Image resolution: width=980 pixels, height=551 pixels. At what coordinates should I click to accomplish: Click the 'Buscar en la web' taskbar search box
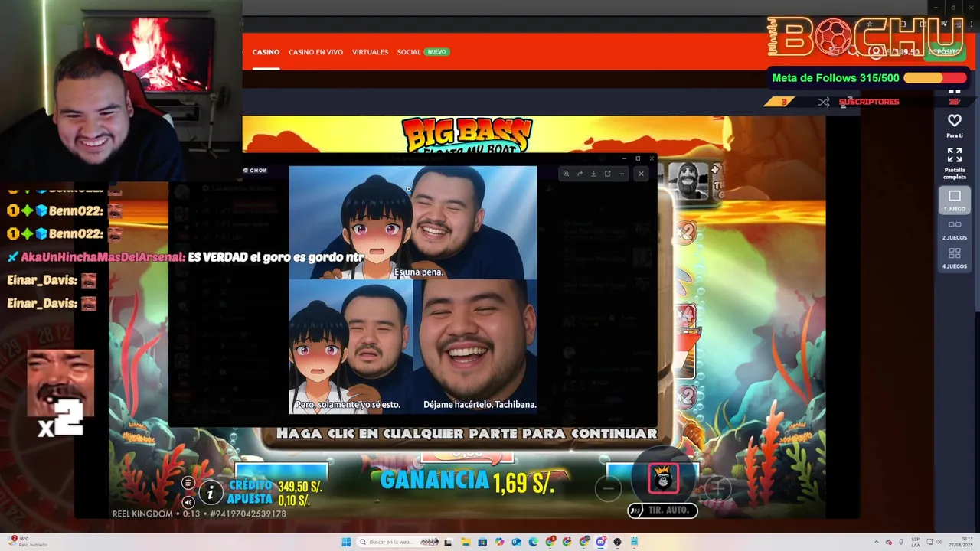(x=397, y=542)
